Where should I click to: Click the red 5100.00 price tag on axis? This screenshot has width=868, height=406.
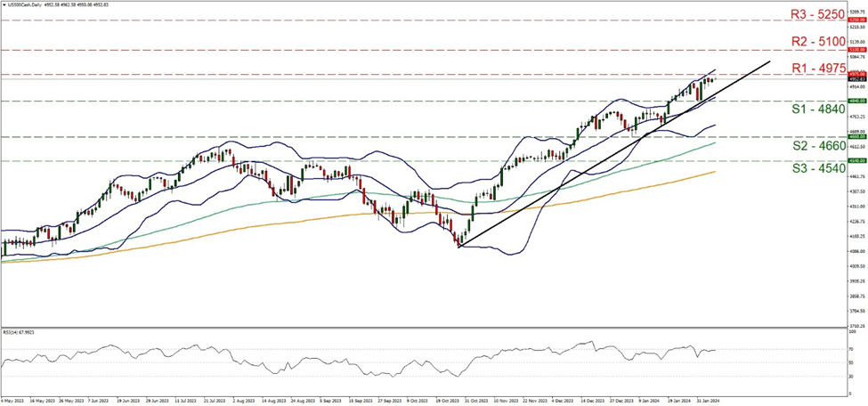tap(854, 50)
